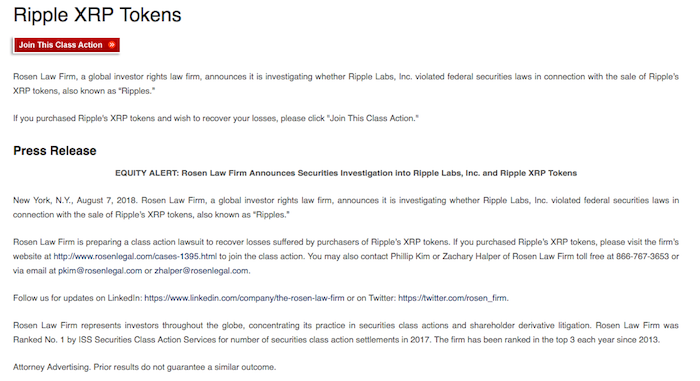
Task: Click the red Join This Class Action button
Action: [x=67, y=45]
